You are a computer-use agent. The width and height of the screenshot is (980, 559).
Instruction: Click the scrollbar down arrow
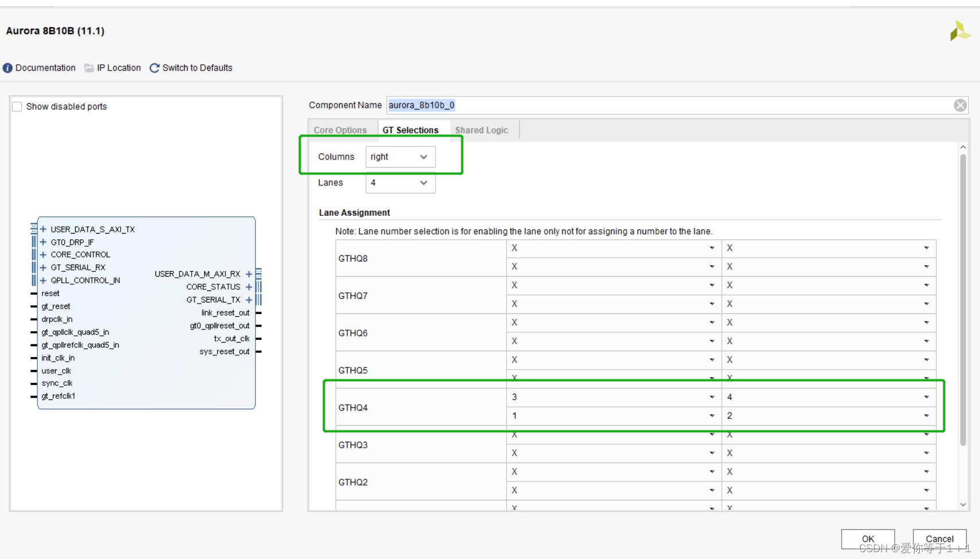click(x=963, y=505)
